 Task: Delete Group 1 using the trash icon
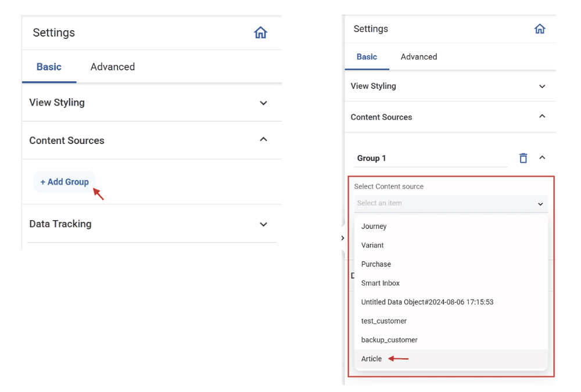click(x=523, y=157)
